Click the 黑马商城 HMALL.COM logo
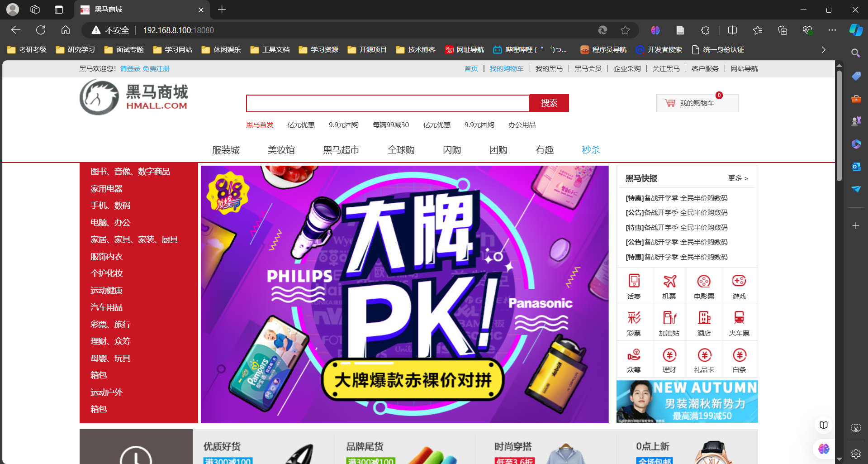The image size is (868, 464). [134, 97]
